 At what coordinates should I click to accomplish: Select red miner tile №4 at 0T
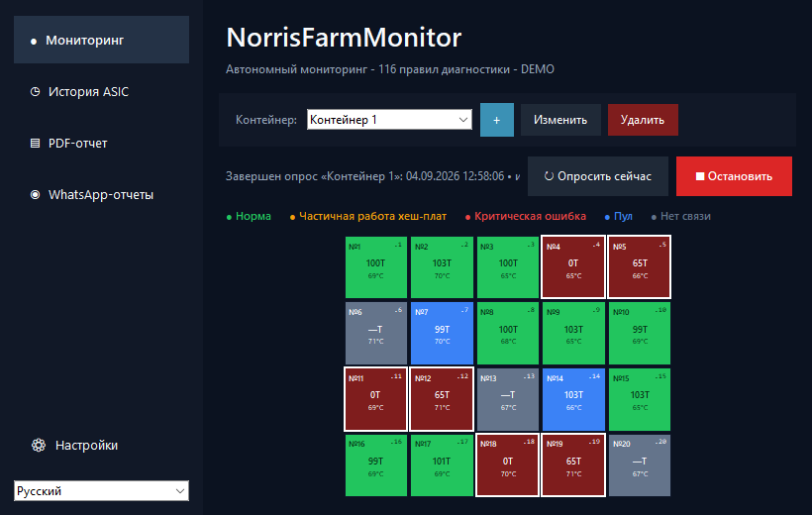click(x=573, y=267)
